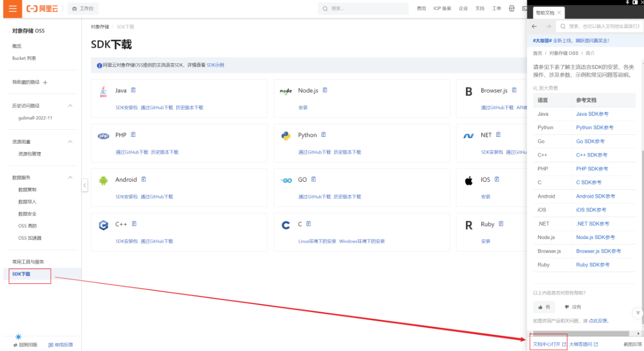The width and height of the screenshot is (644, 351).
Task: Focus the help panel search field
Action: pyautogui.click(x=599, y=27)
